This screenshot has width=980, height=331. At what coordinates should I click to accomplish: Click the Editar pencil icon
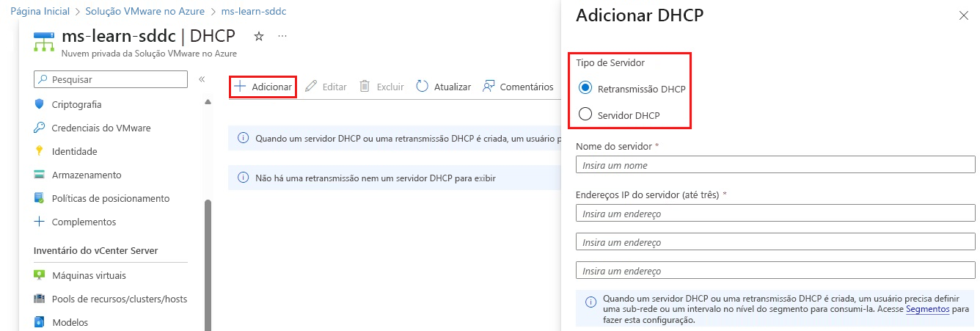(311, 87)
